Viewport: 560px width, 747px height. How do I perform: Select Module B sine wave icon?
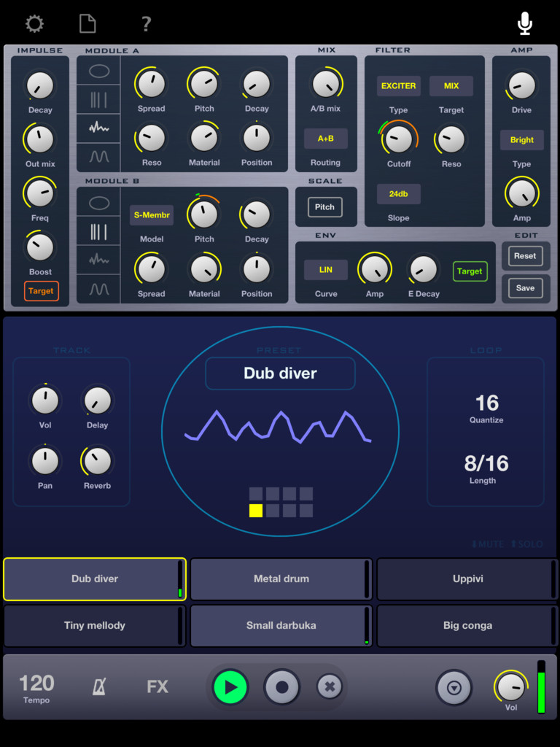99,288
